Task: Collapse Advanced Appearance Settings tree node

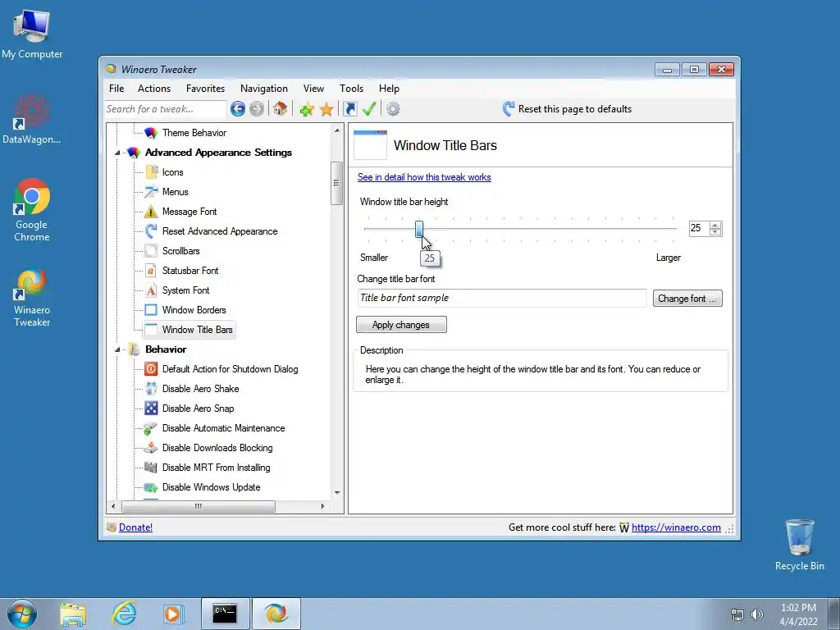Action: pyautogui.click(x=117, y=153)
